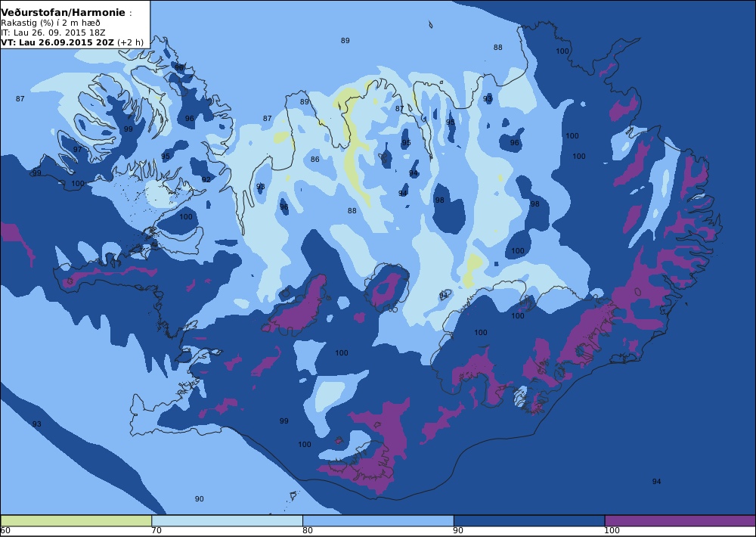The image size is (756, 537).
Task: Click the yellow-green 60–70 legend swatch
Action: click(x=76, y=520)
